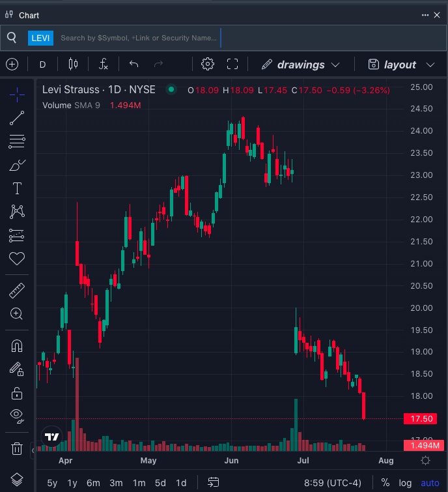
Task: Open the heart icons tool
Action: [17, 259]
